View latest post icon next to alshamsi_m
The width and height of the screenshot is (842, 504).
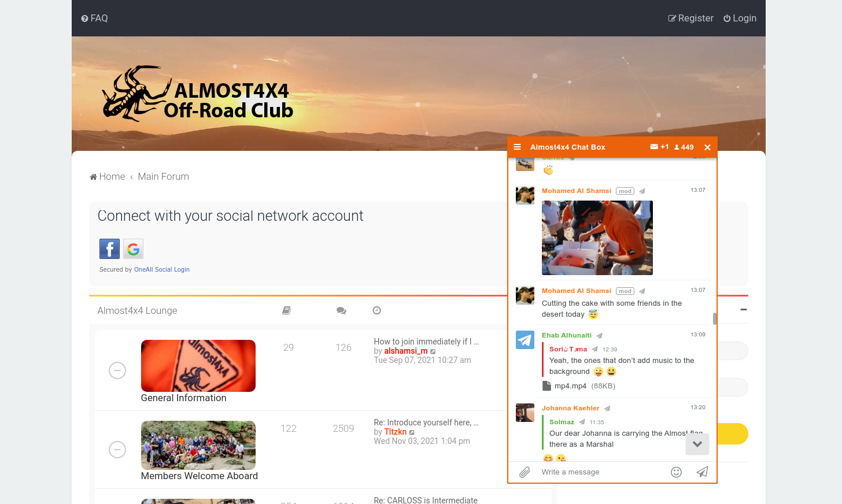433,351
